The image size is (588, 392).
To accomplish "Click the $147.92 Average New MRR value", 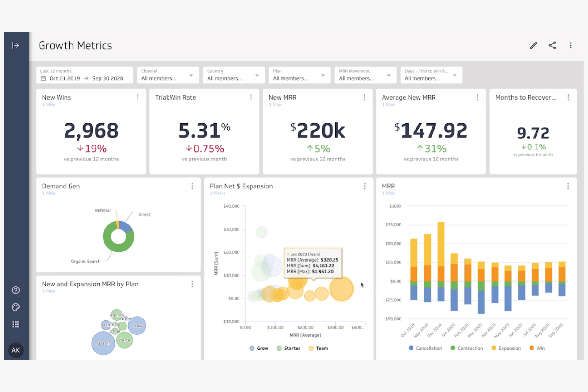I will [431, 130].
